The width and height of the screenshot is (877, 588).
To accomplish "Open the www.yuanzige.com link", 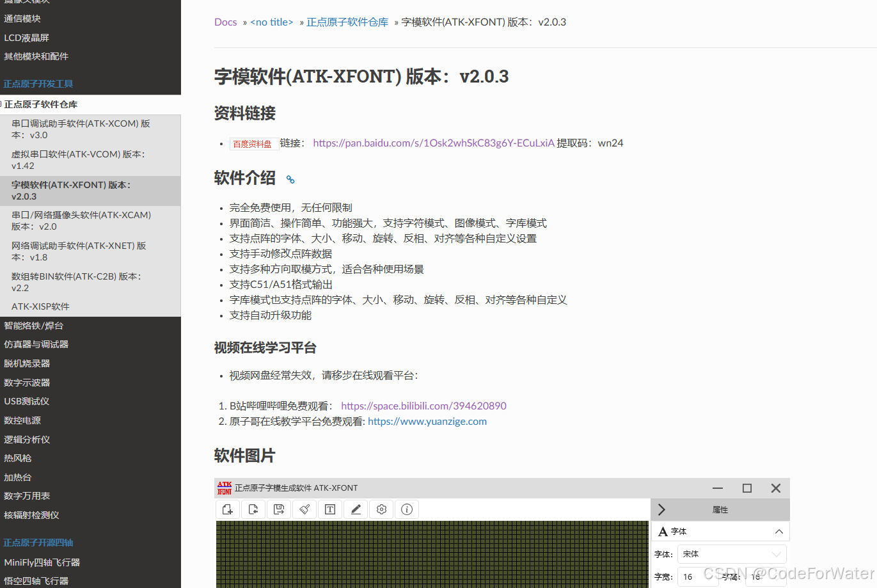I will [x=427, y=422].
